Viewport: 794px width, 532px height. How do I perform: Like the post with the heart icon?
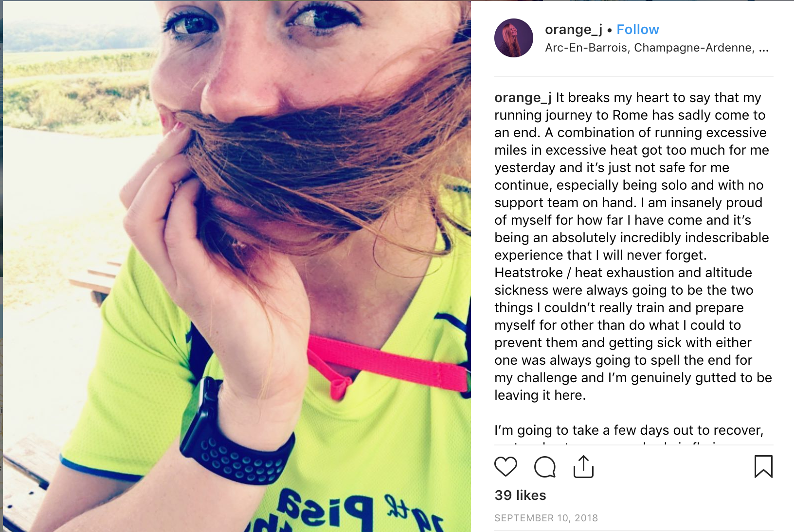(505, 467)
